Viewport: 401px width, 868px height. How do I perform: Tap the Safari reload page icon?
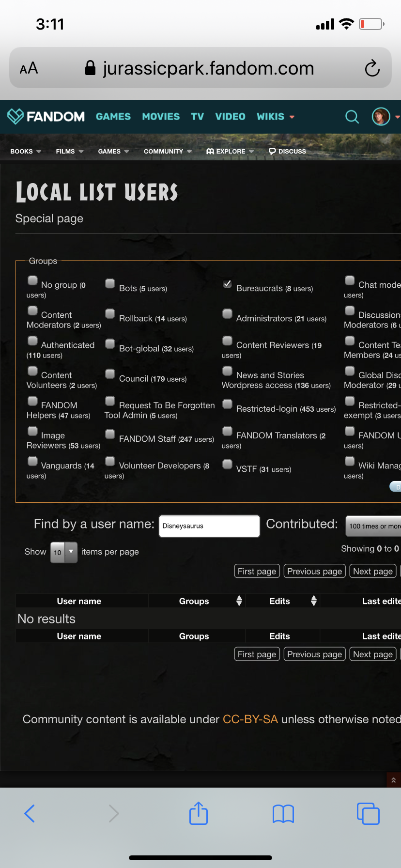coord(372,68)
